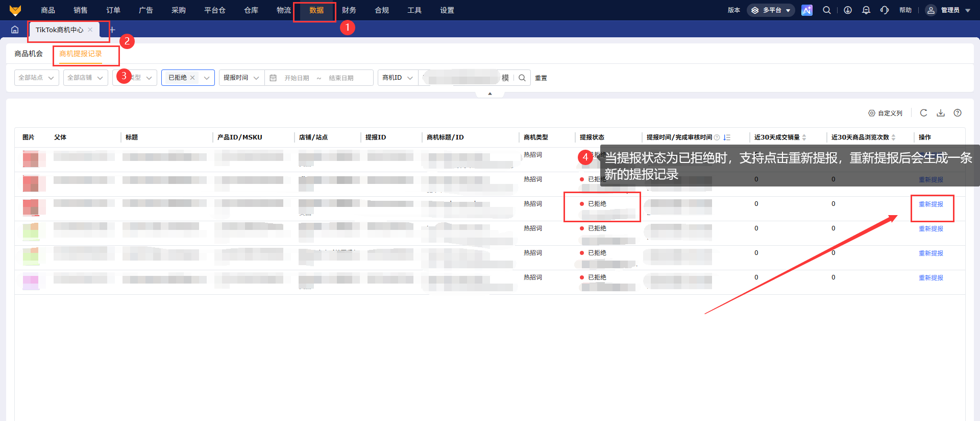Open the 财务 menu
The height and width of the screenshot is (421, 980).
coord(349,10)
